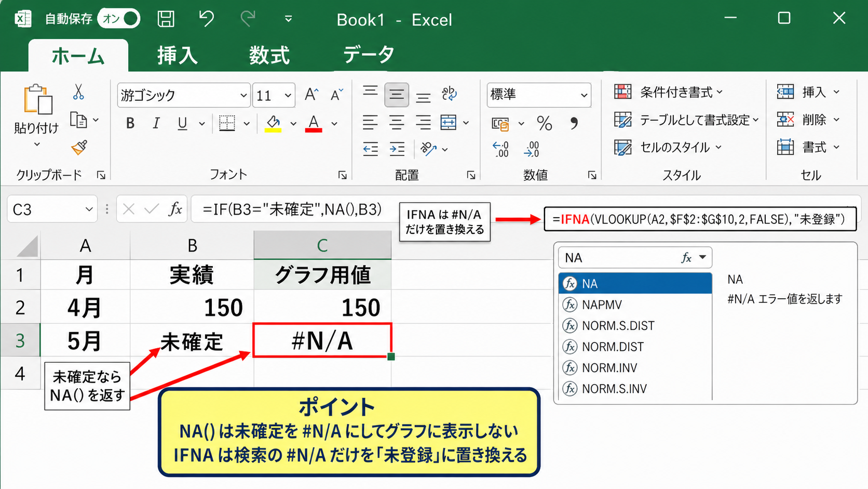Click the Redo arrow icon
Screen dimensions: 868x489
pos(248,19)
